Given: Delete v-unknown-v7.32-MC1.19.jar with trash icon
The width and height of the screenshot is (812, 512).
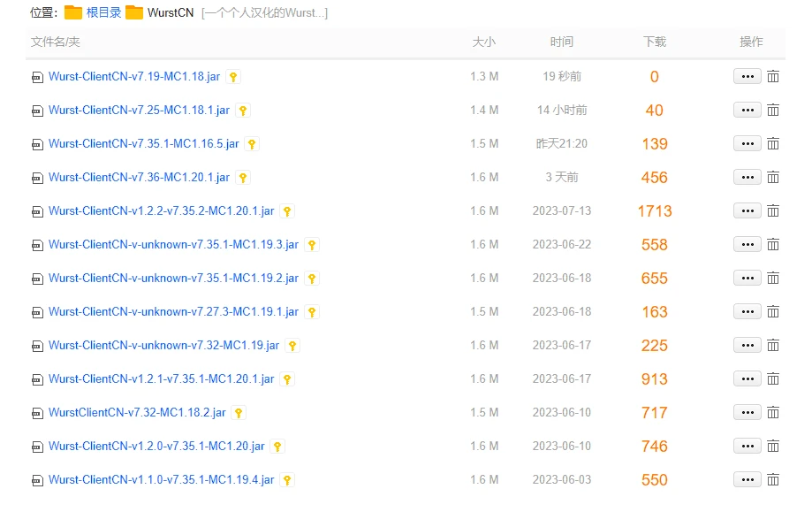Looking at the screenshot, I should [773, 346].
